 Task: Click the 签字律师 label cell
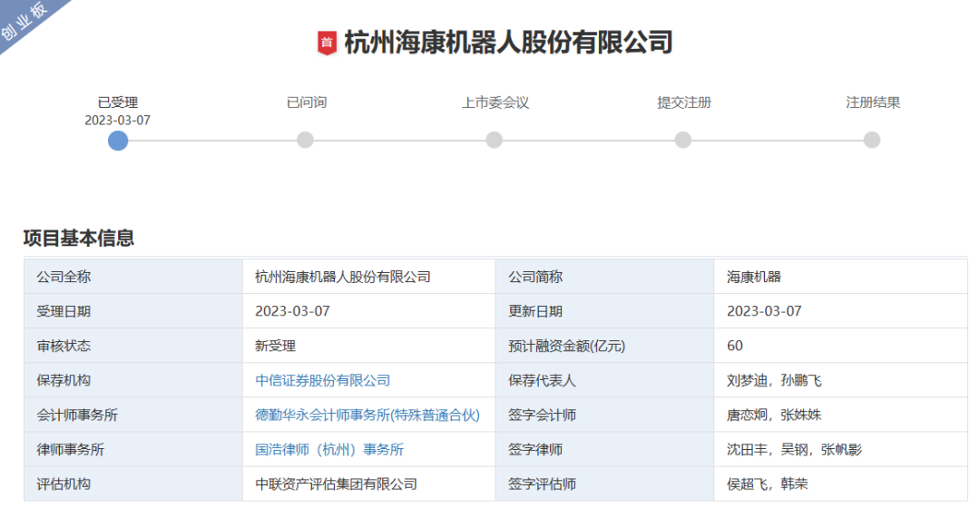[604, 449]
